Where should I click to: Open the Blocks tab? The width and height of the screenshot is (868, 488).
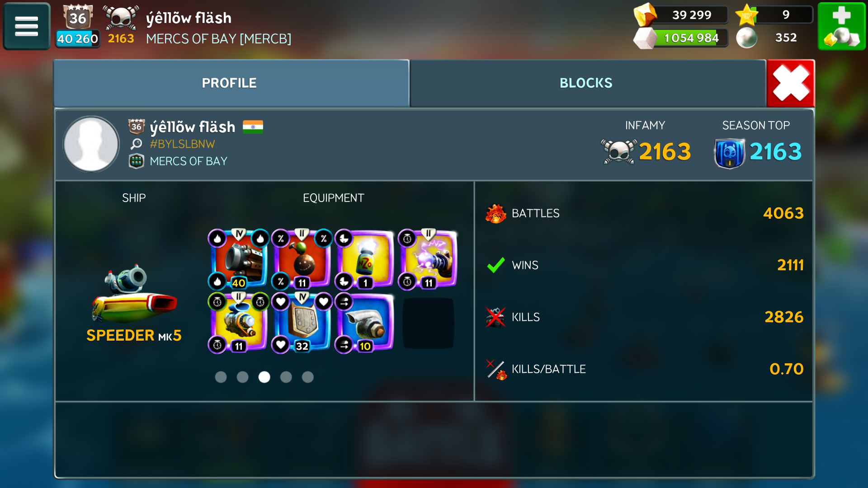pos(587,83)
